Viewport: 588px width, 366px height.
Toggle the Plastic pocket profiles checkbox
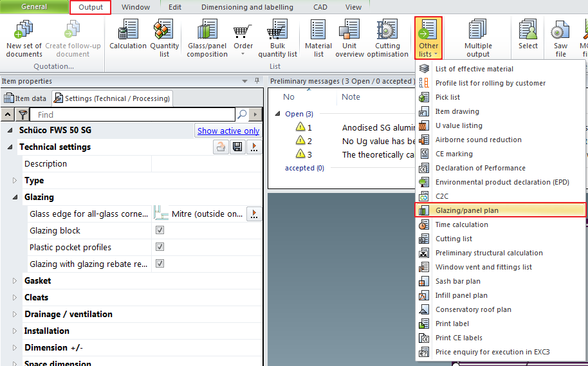click(x=160, y=247)
